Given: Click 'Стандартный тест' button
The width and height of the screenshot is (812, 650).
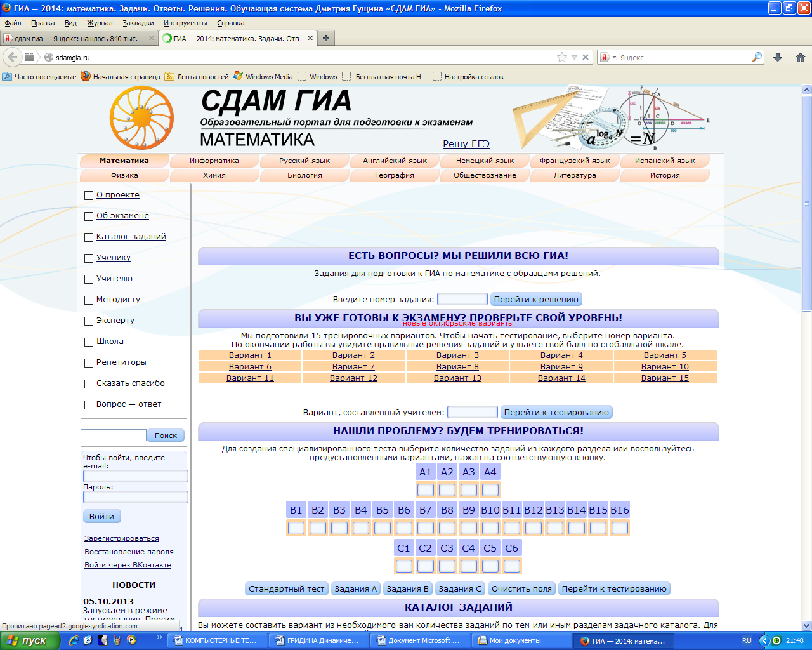Looking at the screenshot, I should (287, 588).
